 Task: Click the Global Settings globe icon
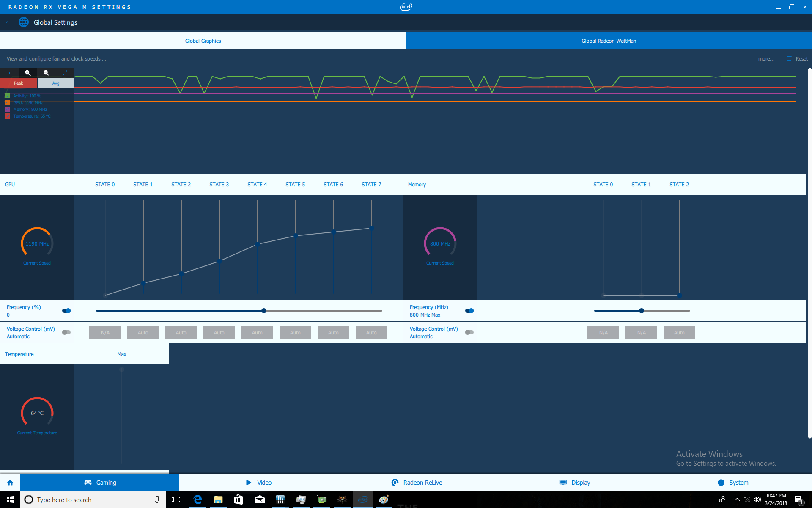(x=24, y=22)
